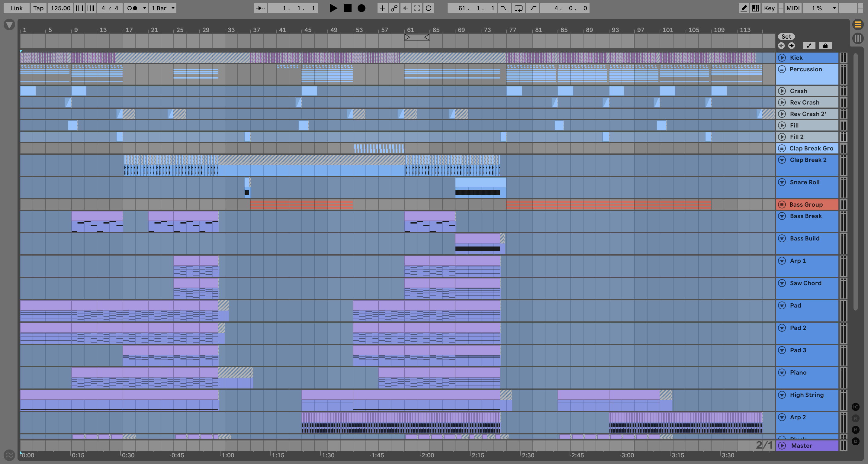Switch to Session view selector icon
This screenshot has width=868, height=464.
857,38
